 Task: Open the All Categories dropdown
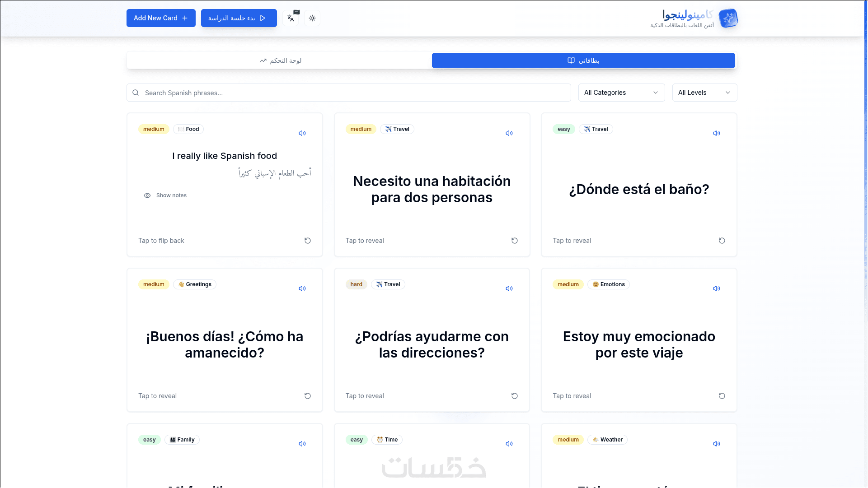621,93
